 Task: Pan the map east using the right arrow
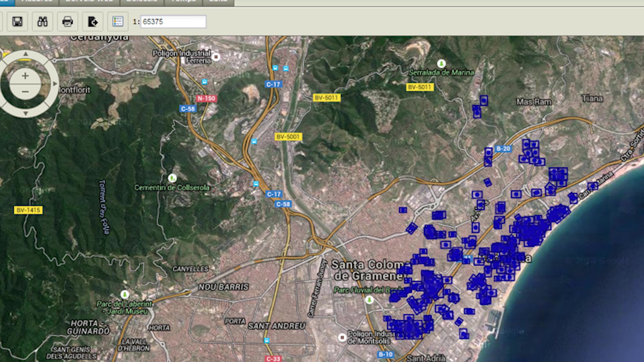point(55,83)
